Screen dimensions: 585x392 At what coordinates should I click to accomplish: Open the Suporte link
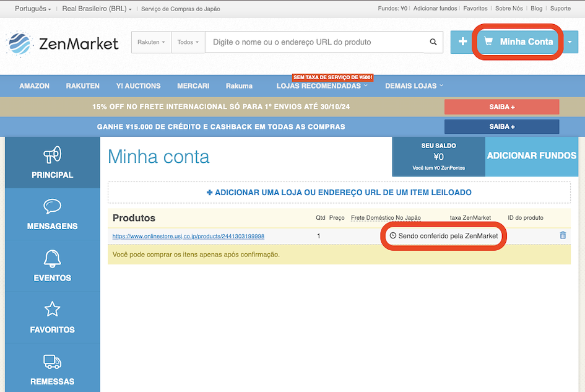point(560,8)
